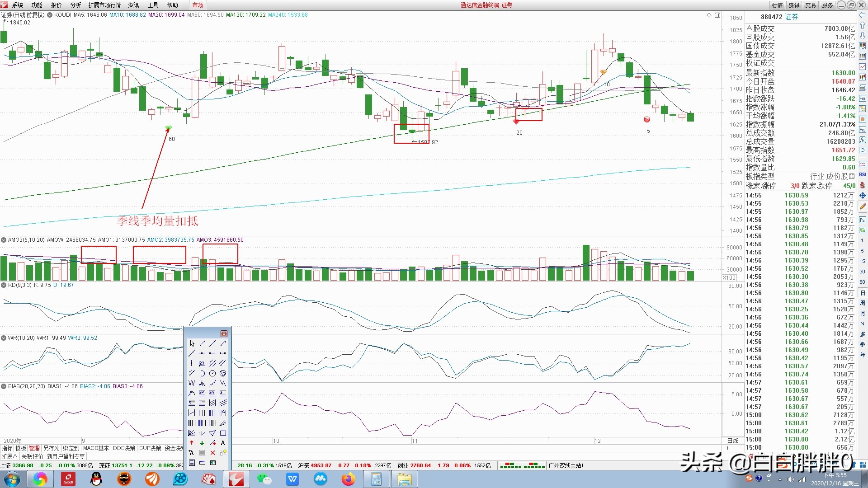Choose the triangle drawing tool

212,433
